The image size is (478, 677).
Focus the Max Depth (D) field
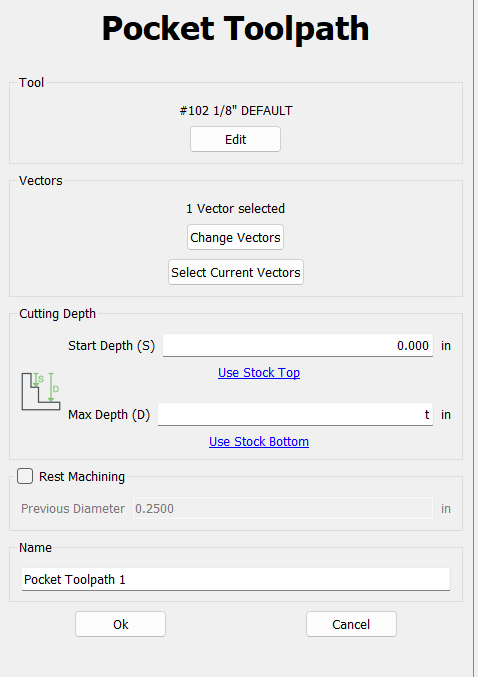[x=295, y=414]
